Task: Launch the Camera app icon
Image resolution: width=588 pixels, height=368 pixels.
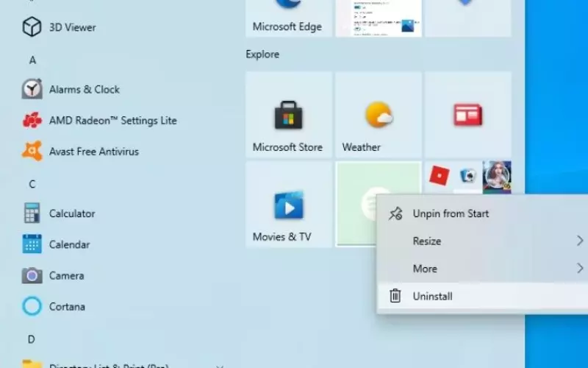Action: click(32, 275)
